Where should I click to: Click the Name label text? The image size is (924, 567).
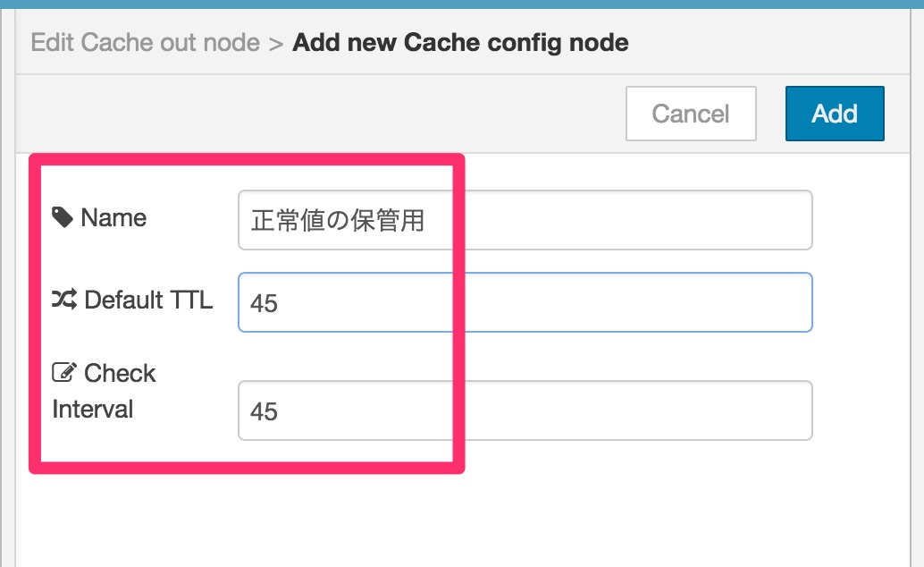tap(113, 217)
